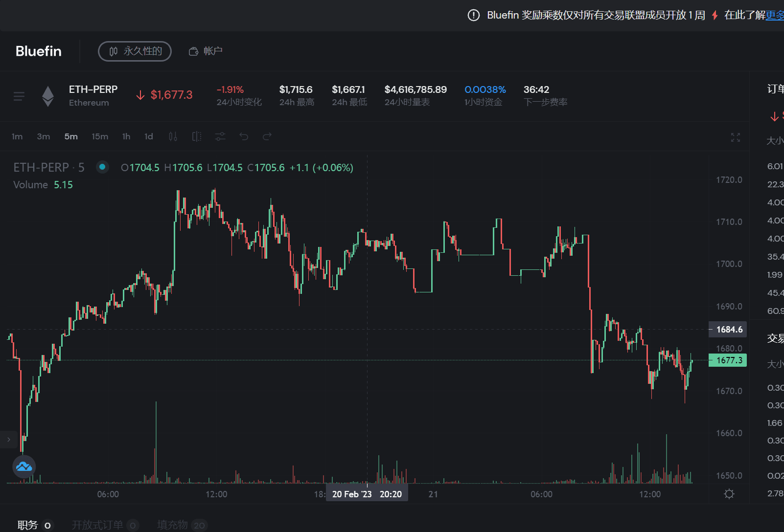
Task: Click the $4,616,785.89 24h volume value
Action: point(415,89)
